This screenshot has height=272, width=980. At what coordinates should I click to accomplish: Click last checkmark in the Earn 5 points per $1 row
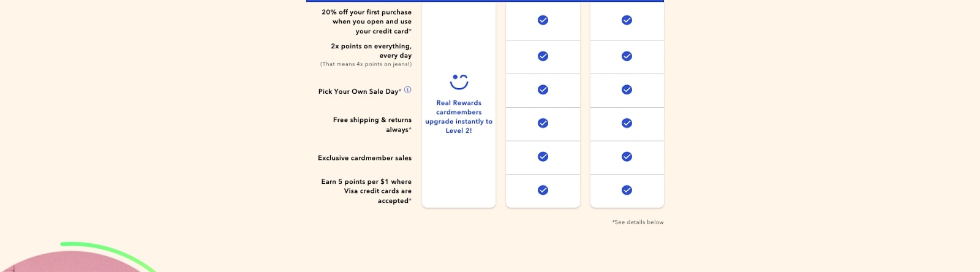(x=627, y=191)
